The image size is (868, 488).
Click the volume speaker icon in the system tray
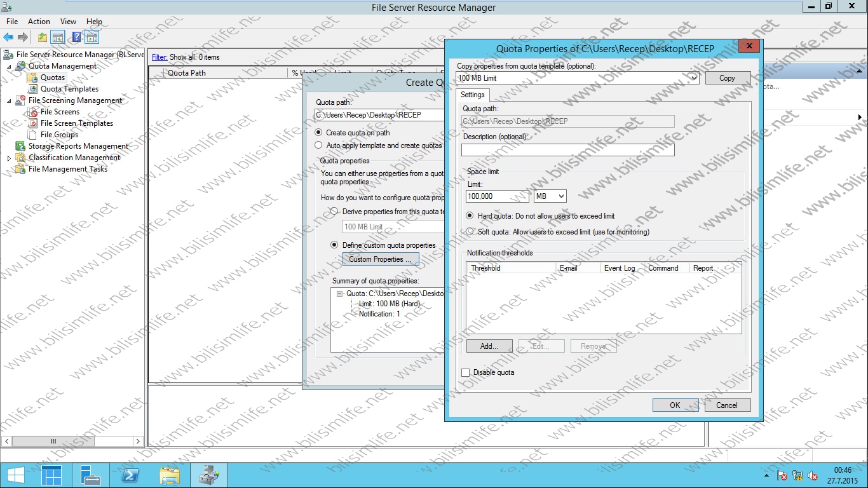coord(813,475)
